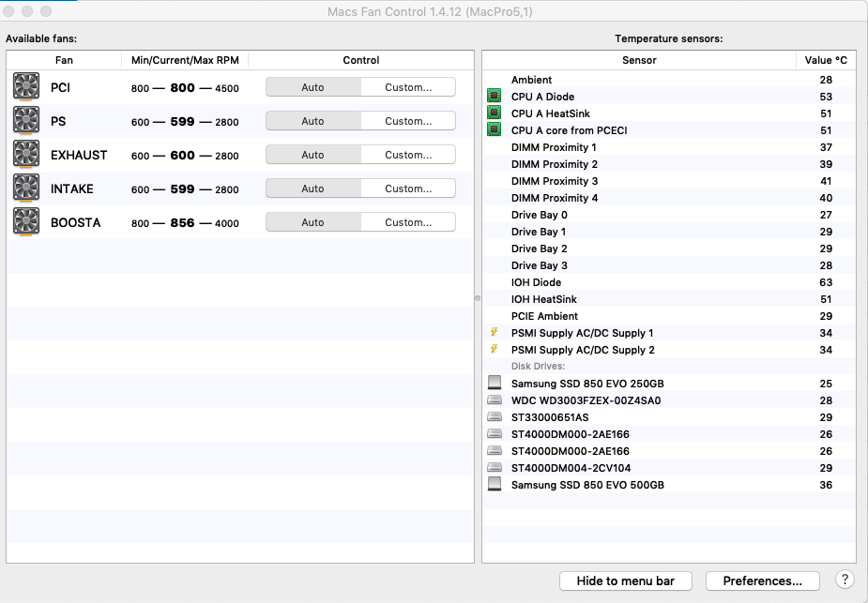Viewport: 868px width, 603px height.
Task: Select DIMM Proximity 3 sensor row
Action: pyautogui.click(x=669, y=181)
